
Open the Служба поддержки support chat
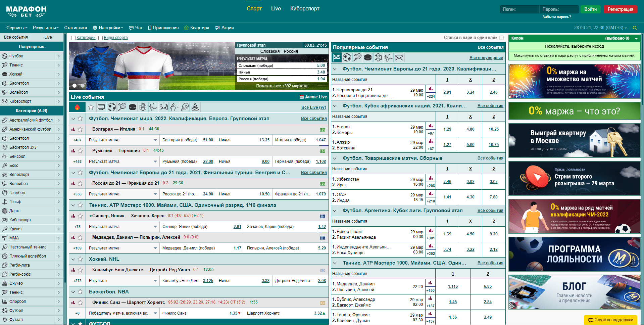611,320
